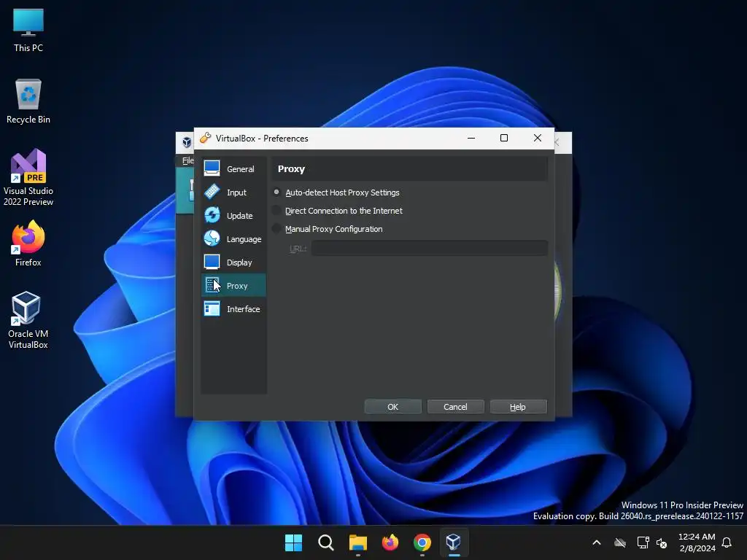Open the General preferences icon
This screenshot has width=747, height=560.
(212, 168)
